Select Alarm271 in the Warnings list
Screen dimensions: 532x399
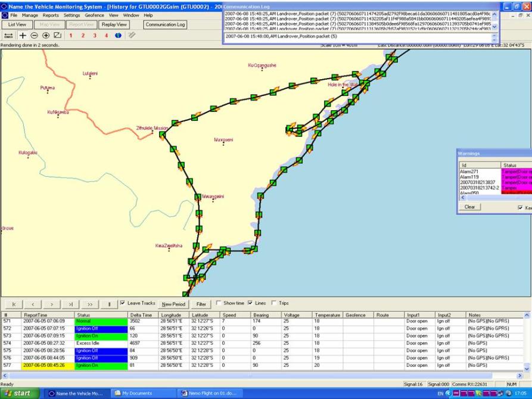tap(469, 172)
